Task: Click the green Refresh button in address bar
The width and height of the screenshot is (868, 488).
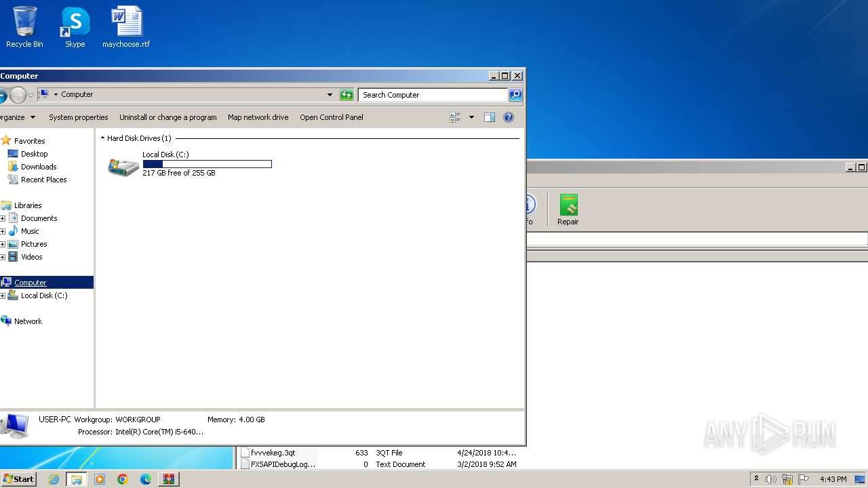Action: pyautogui.click(x=347, y=95)
